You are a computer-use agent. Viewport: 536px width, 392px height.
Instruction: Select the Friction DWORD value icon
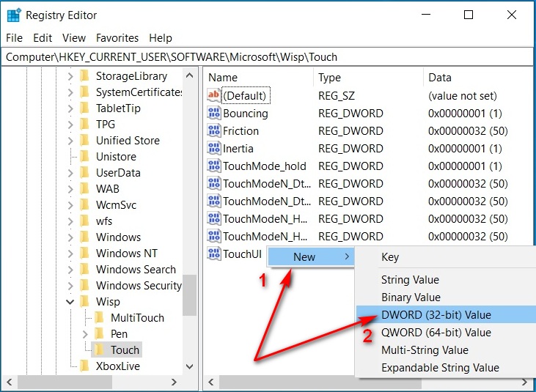[214, 130]
